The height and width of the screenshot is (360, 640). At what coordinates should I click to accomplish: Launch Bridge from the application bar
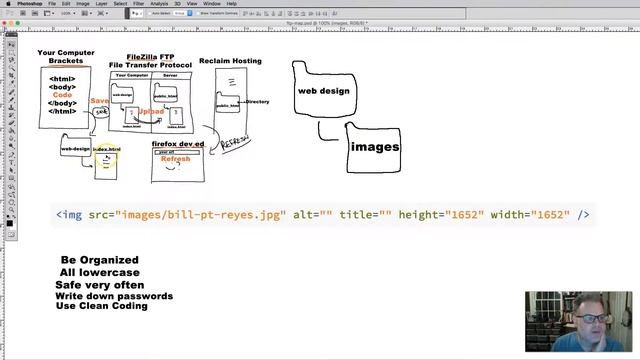tap(22, 13)
